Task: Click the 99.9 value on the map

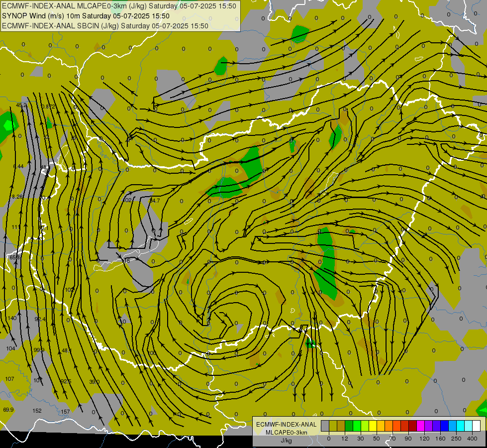Action: 39,350
